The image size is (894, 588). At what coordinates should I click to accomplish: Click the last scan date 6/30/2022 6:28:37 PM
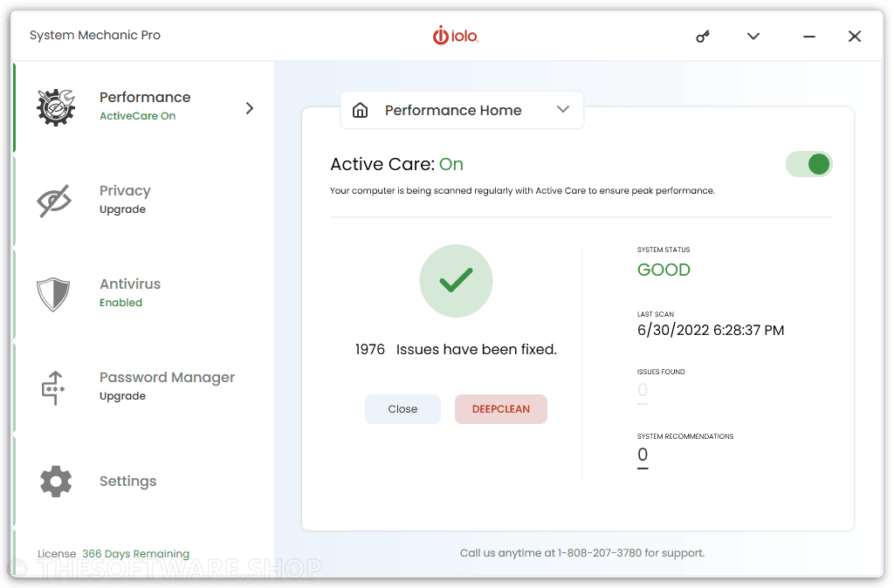(711, 331)
